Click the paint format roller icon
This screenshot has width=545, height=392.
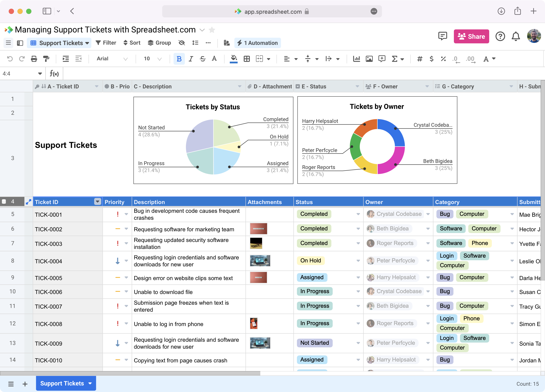(46, 59)
